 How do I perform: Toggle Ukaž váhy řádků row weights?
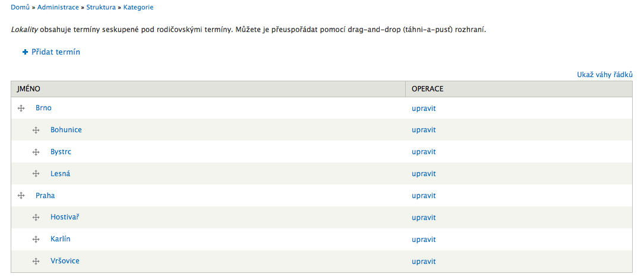click(x=605, y=75)
